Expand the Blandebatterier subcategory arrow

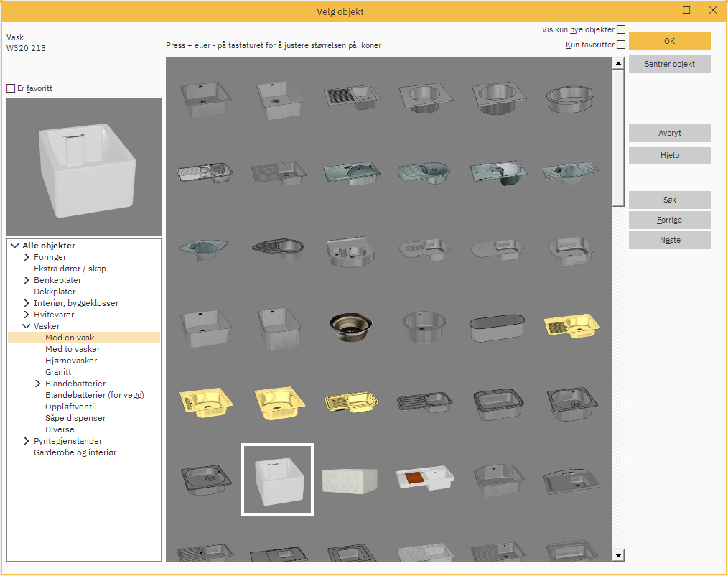click(x=38, y=384)
